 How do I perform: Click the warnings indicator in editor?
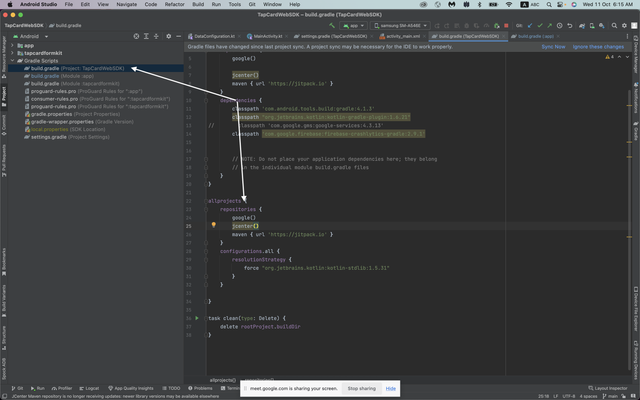point(609,57)
